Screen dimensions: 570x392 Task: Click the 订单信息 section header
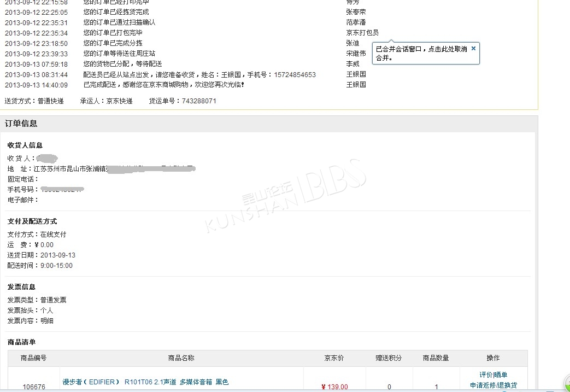(x=21, y=123)
